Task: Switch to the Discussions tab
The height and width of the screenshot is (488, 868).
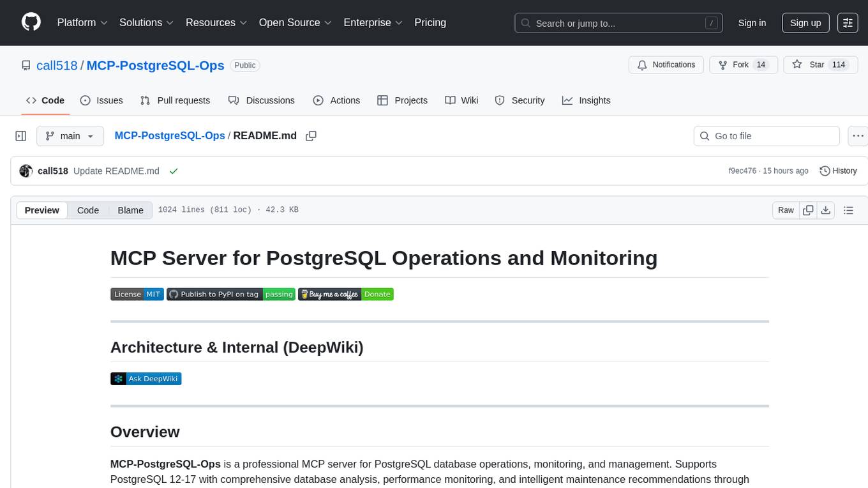Action: point(262,100)
